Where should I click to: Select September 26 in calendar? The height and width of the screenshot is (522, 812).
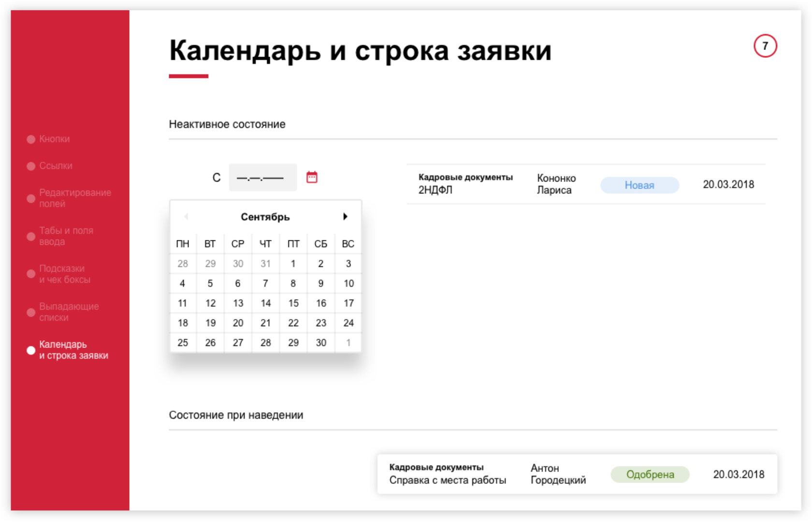pyautogui.click(x=210, y=343)
